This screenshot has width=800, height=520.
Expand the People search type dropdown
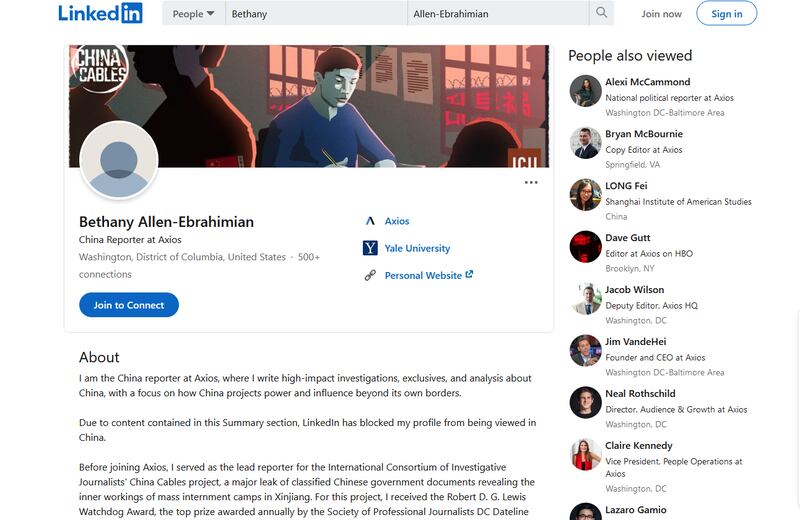193,14
